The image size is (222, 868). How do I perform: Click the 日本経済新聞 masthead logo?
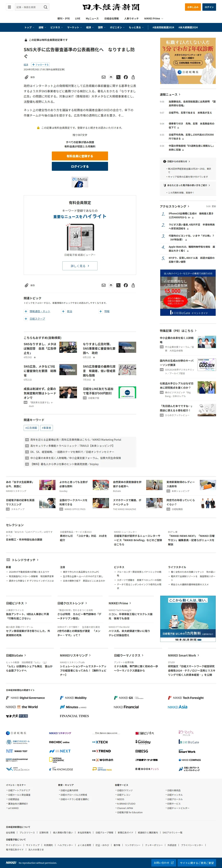click(x=111, y=7)
